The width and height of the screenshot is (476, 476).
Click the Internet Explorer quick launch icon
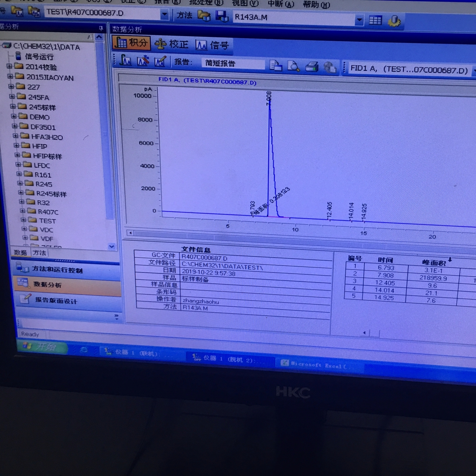click(x=84, y=349)
